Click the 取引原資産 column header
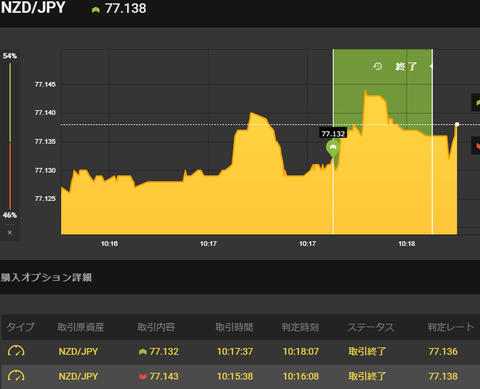The height and width of the screenshot is (389, 480). point(81,327)
